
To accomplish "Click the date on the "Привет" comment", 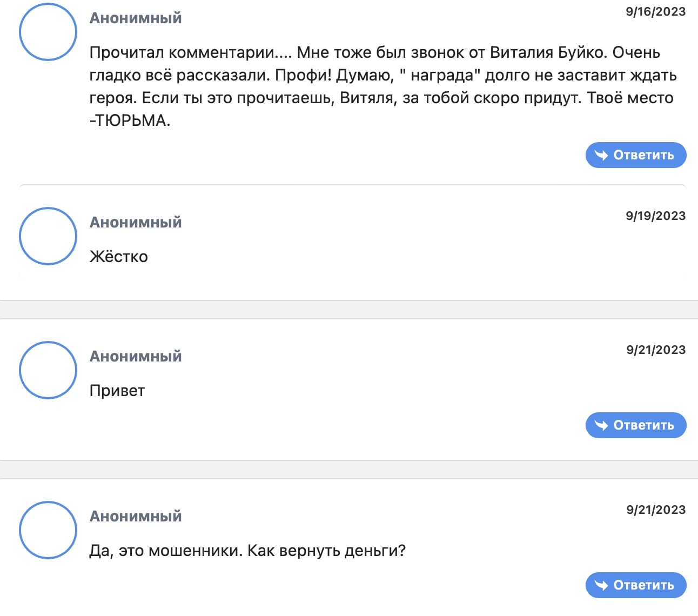I will 655,350.
